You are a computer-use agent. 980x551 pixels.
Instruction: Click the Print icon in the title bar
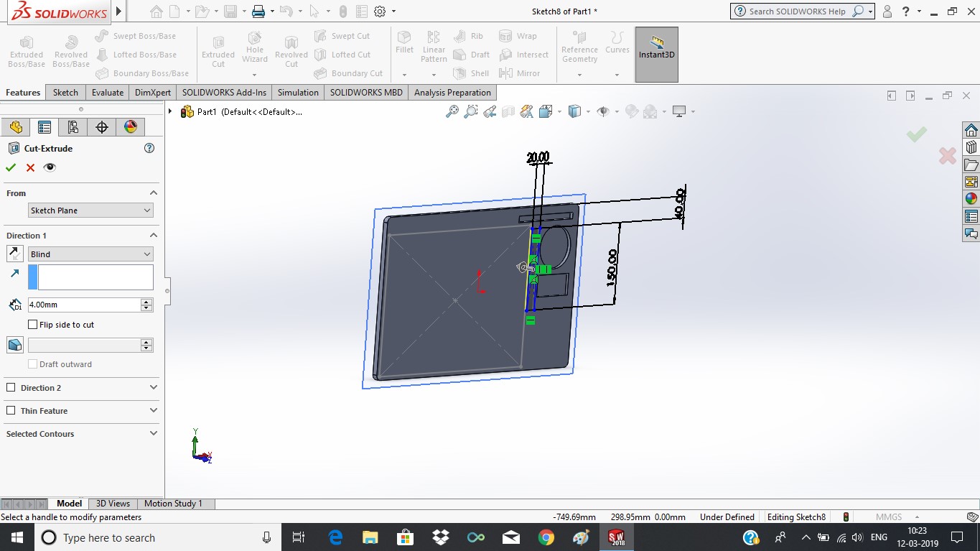coord(258,11)
